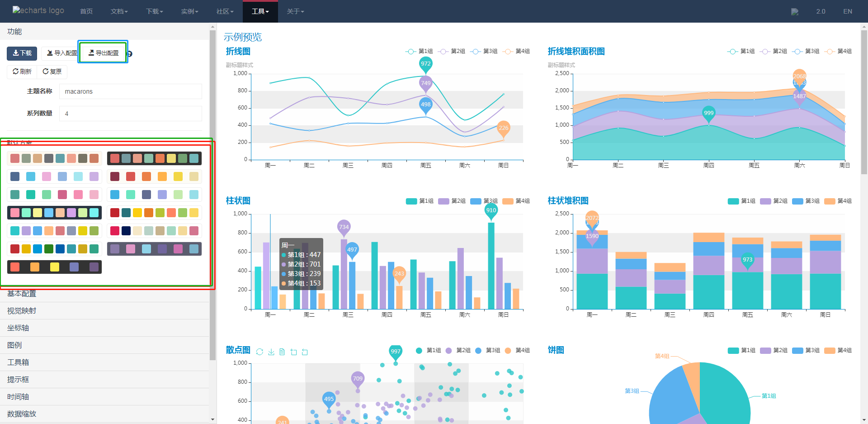The width and height of the screenshot is (868, 424).
Task: Expand the 坐标轴 section
Action: tap(104, 328)
